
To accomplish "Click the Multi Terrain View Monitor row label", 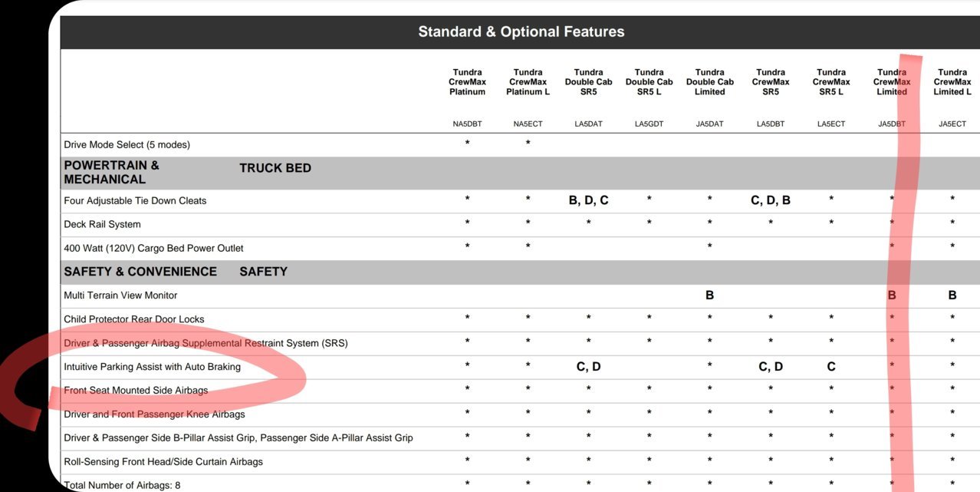I will [120, 296].
